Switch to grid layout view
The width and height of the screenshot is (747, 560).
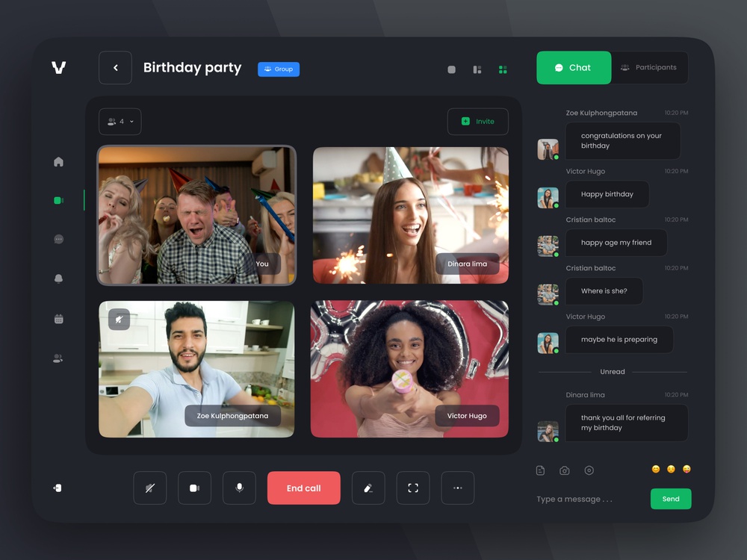click(503, 69)
